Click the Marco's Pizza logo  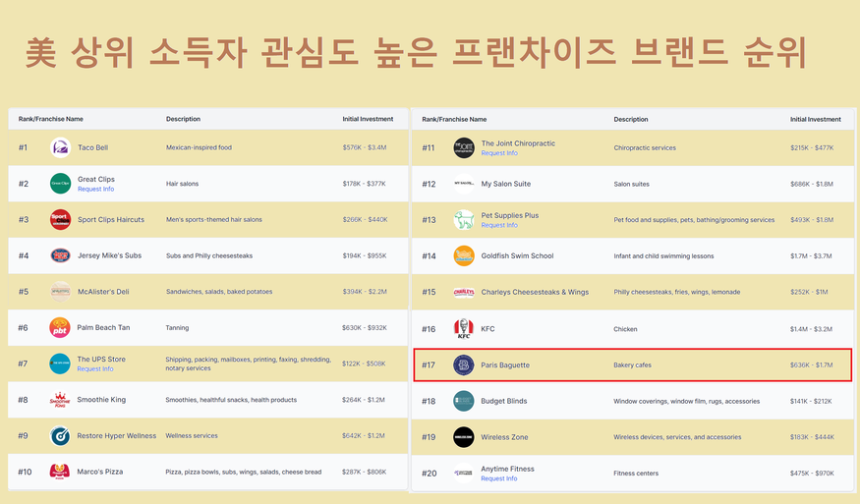pyautogui.click(x=60, y=472)
